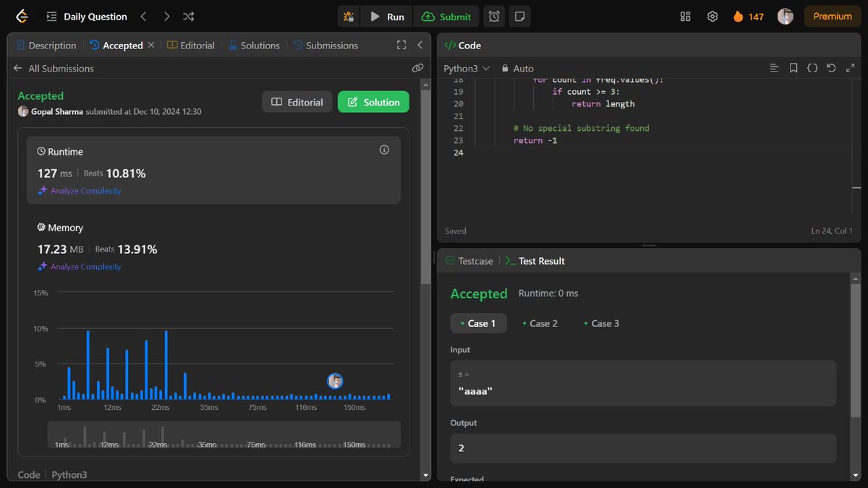Open the Python3 language dropdown
The image size is (868, 488).
click(x=467, y=68)
